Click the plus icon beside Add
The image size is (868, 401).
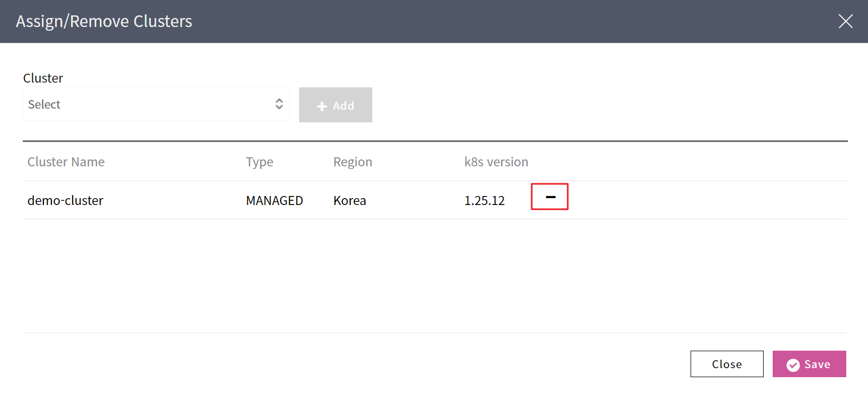point(321,106)
